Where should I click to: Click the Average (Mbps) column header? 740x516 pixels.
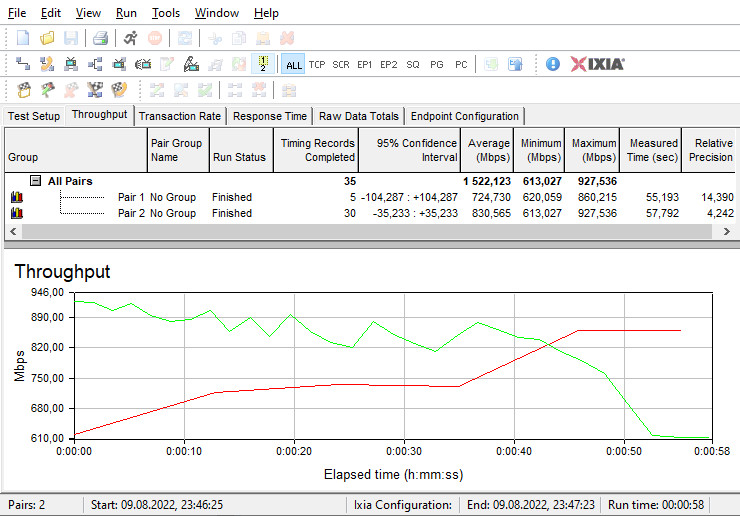pyautogui.click(x=487, y=150)
